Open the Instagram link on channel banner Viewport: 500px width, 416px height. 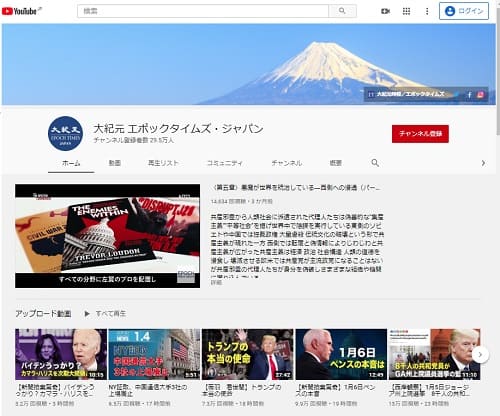[480, 95]
